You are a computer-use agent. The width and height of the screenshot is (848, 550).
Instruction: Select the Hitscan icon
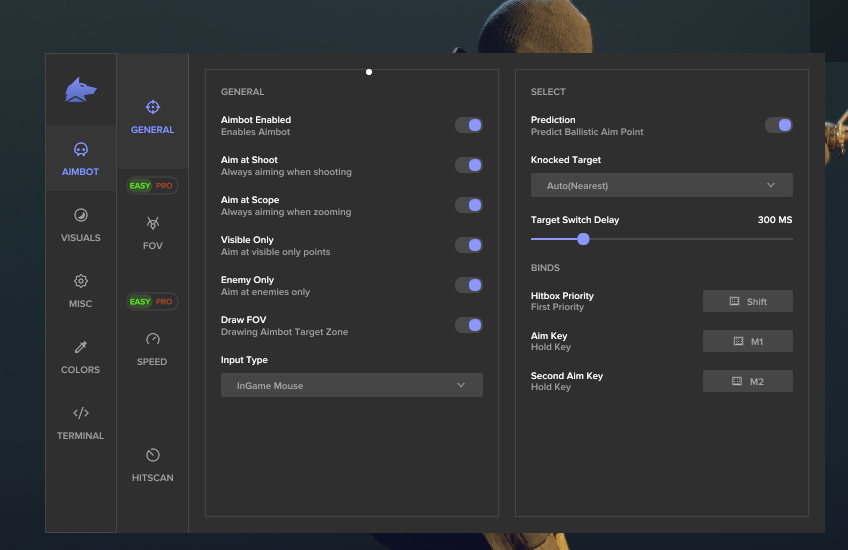(x=152, y=456)
